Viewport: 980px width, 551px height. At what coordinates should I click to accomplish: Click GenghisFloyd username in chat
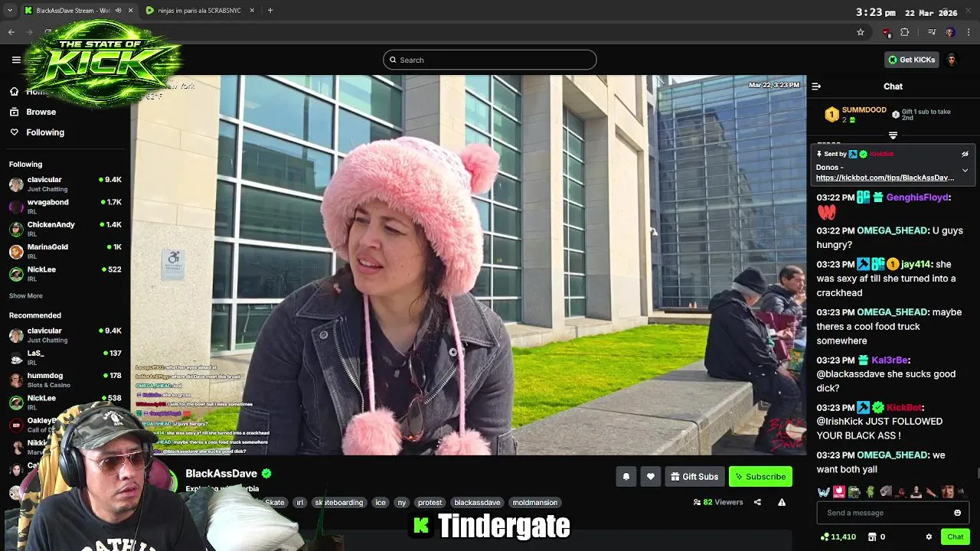917,197
